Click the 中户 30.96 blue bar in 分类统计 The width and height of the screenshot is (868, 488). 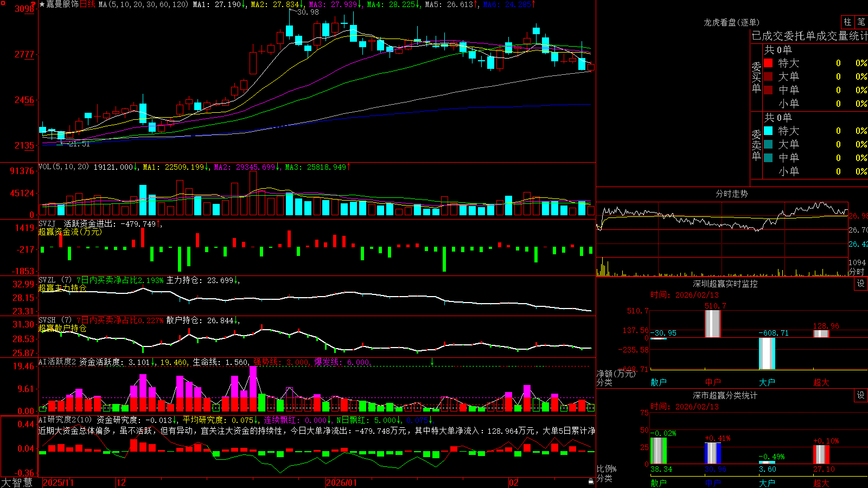pyautogui.click(x=713, y=453)
